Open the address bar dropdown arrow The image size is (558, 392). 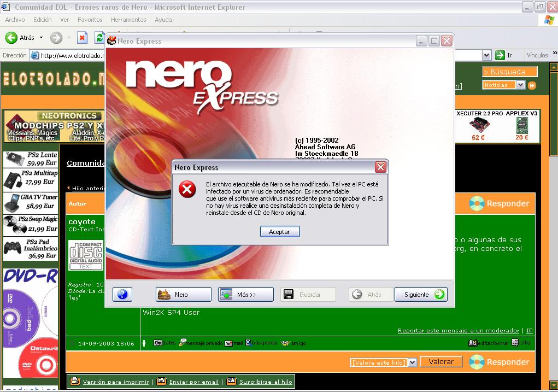[x=486, y=55]
